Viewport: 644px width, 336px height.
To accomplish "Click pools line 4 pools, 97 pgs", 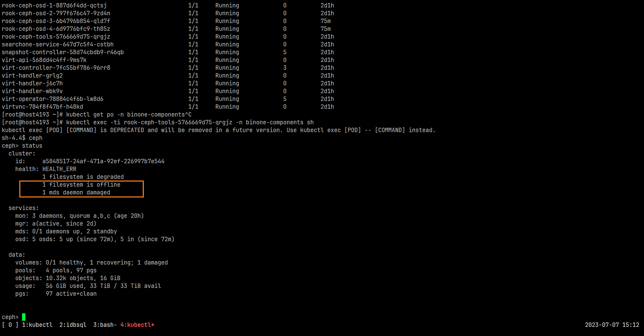I will 56,270.
